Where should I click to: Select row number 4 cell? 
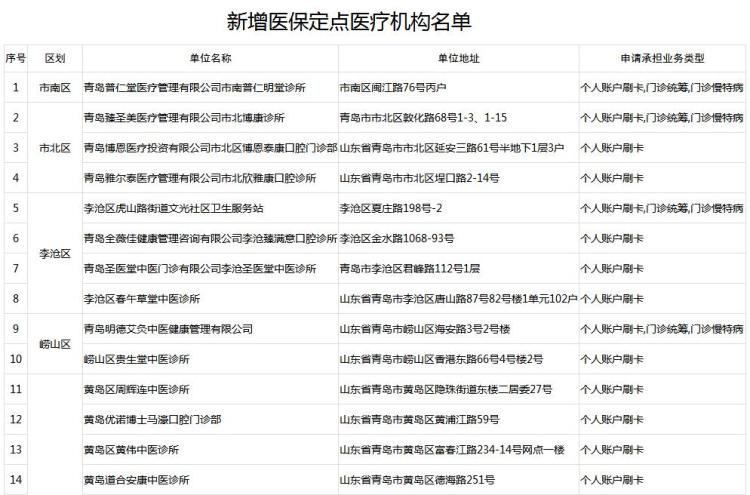pyautogui.click(x=16, y=178)
